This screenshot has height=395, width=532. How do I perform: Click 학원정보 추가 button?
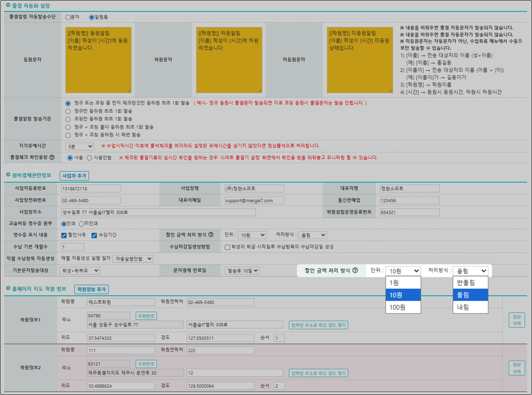(91, 289)
